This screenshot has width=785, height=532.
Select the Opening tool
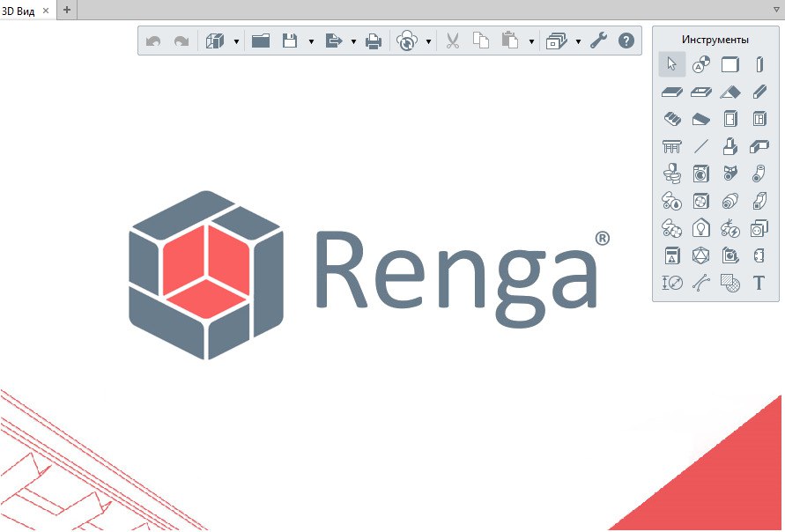coord(701,92)
